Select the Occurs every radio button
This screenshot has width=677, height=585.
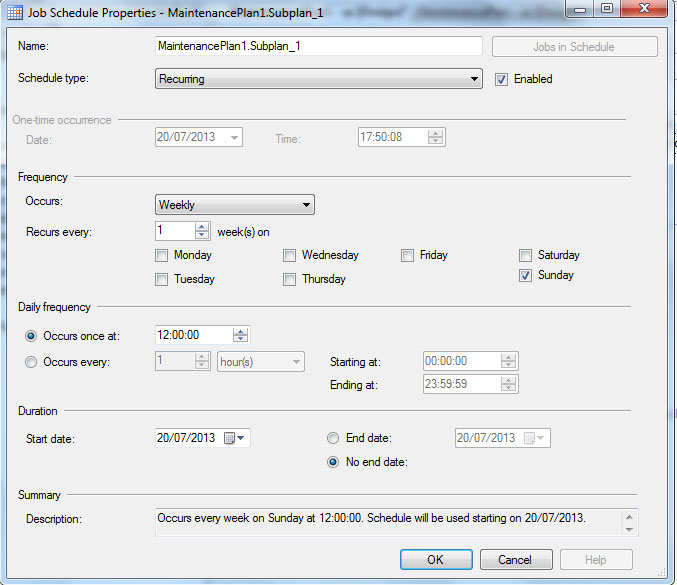[32, 362]
